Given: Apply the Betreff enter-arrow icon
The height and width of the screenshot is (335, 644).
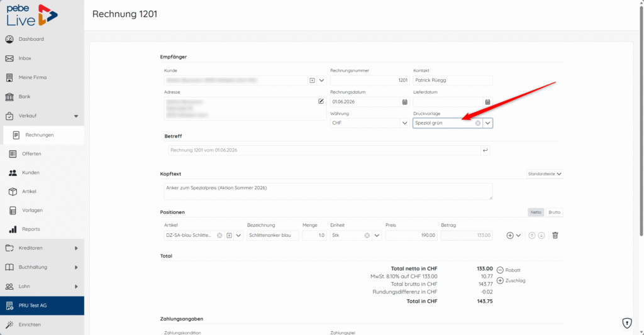Looking at the screenshot, I should tap(485, 150).
